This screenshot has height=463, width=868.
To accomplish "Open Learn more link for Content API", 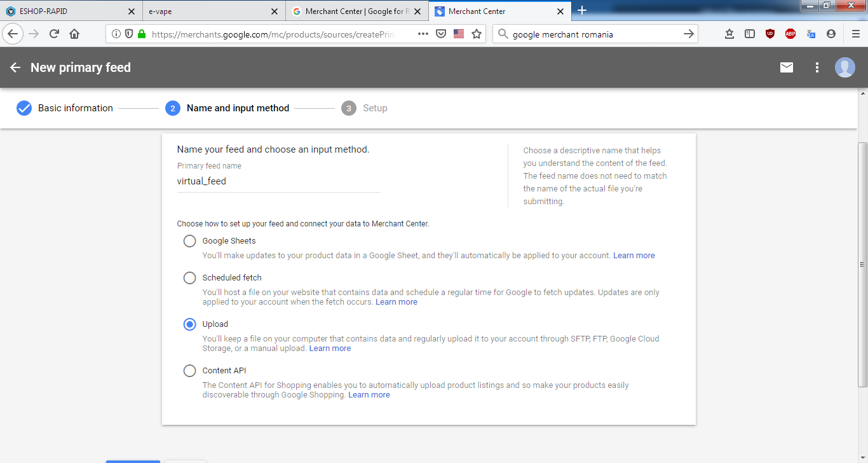I will (x=369, y=395).
